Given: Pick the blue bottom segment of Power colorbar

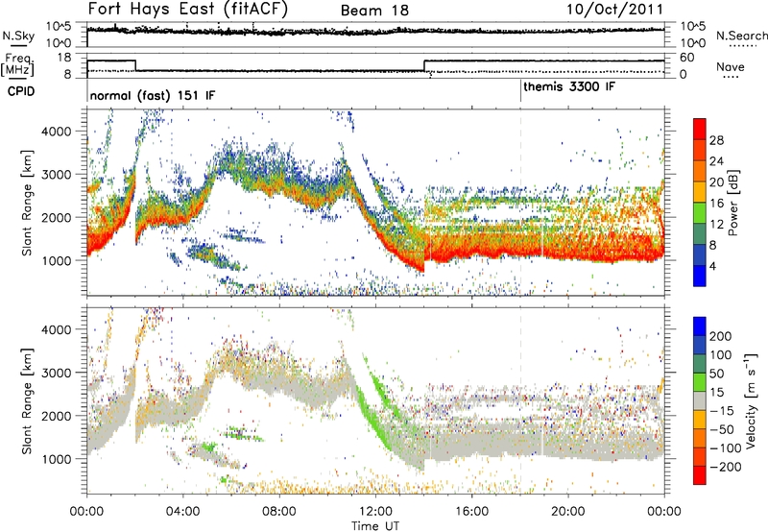Looking at the screenshot, I should [x=700, y=277].
